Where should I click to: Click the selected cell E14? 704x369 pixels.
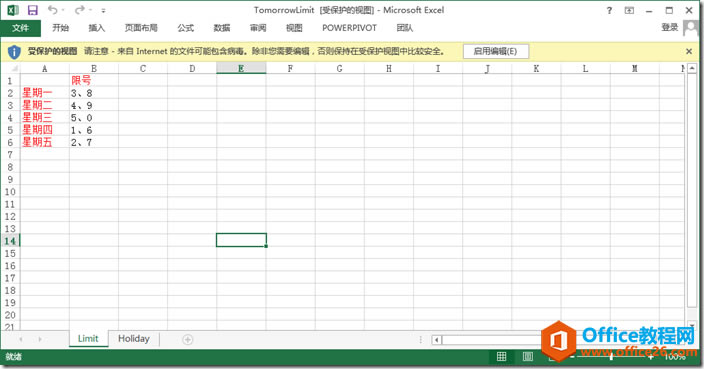tap(241, 240)
